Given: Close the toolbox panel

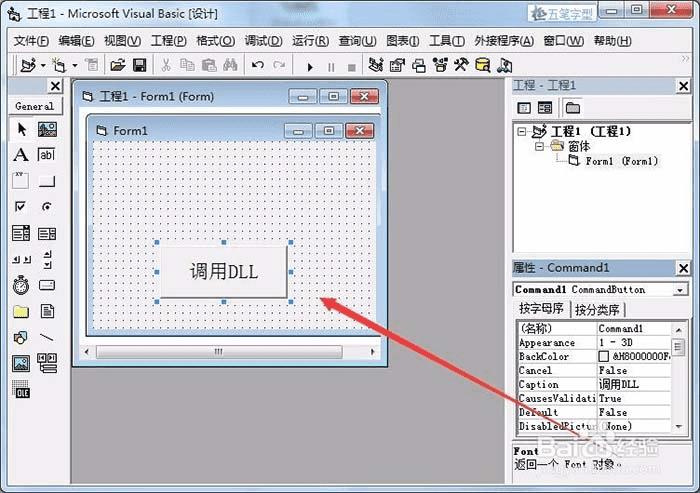Looking at the screenshot, I should [55, 86].
